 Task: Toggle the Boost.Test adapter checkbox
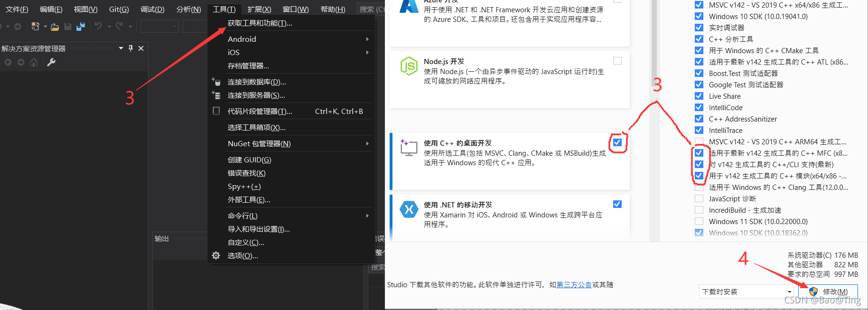(699, 73)
